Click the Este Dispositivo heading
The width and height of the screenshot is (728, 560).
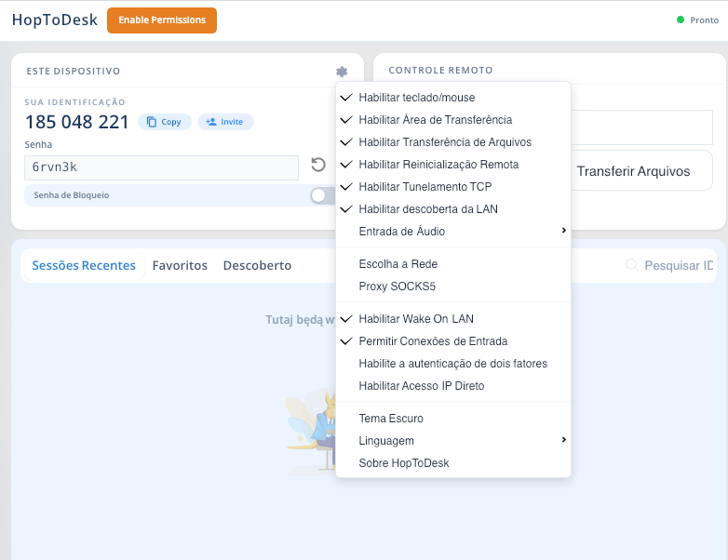(74, 71)
